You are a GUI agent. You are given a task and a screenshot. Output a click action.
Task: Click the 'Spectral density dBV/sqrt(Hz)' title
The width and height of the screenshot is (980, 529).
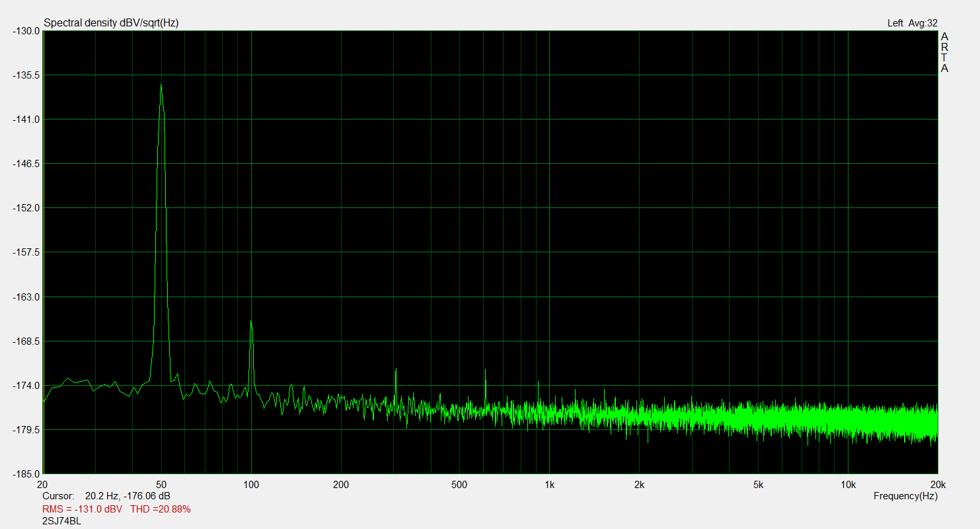pos(111,23)
